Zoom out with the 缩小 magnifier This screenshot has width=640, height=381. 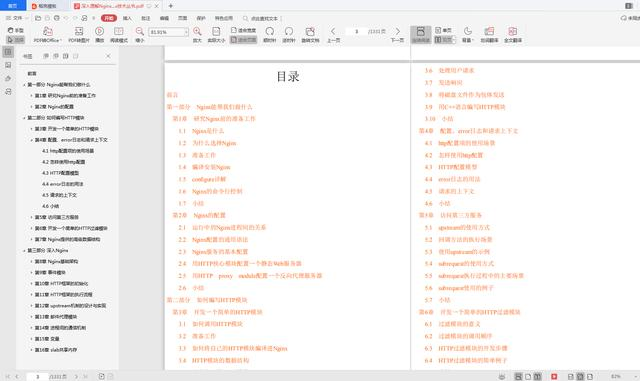tap(140, 35)
